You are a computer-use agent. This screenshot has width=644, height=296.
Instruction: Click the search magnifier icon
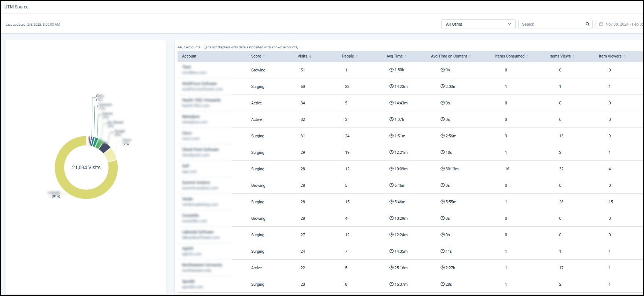coord(587,24)
